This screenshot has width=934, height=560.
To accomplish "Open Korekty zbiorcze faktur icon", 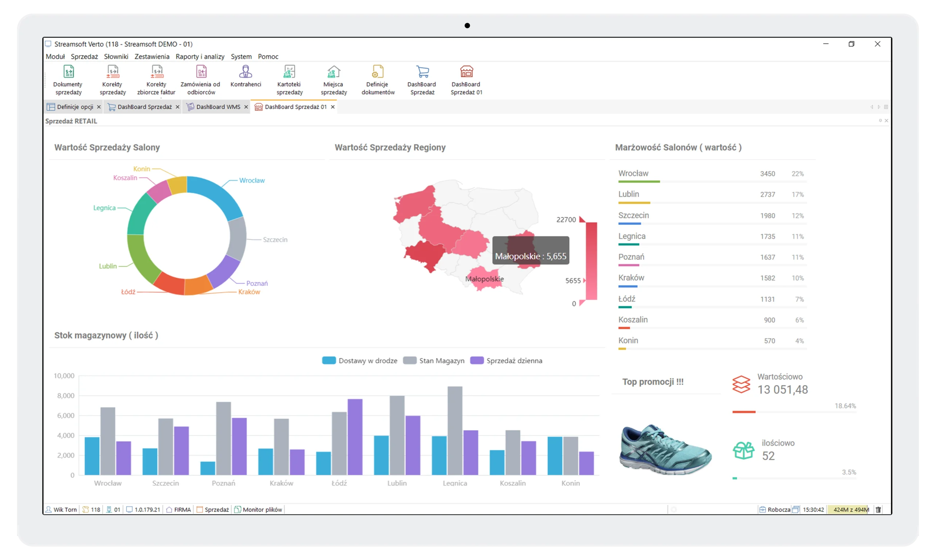I will click(x=156, y=80).
